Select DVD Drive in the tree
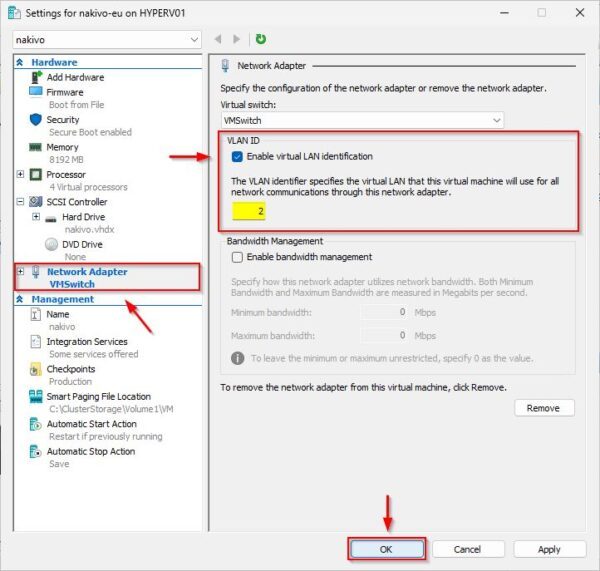 [x=82, y=244]
